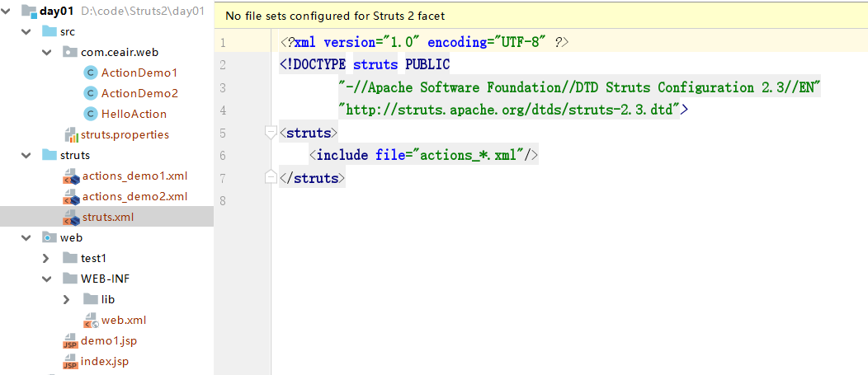
Task: Click the HelloAction class icon
Action: tap(90, 114)
